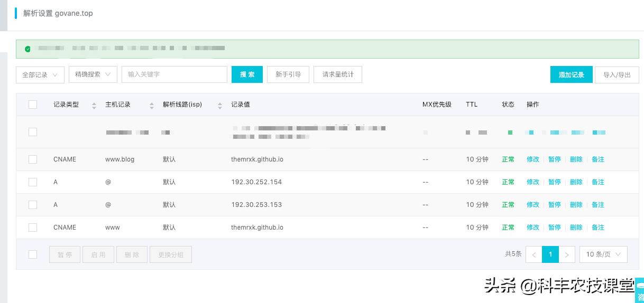Check the www CNAME row checkbox
This screenshot has width=644, height=303.
[33, 228]
